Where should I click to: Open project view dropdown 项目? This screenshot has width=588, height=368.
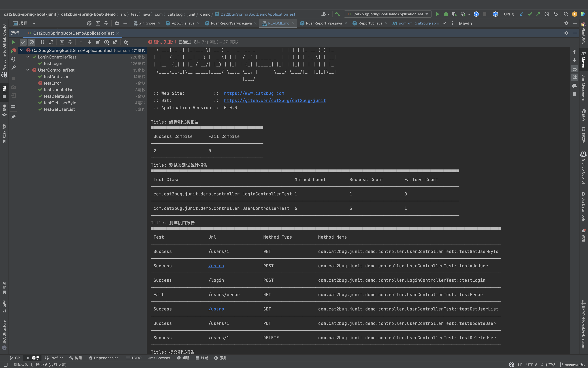tap(24, 23)
